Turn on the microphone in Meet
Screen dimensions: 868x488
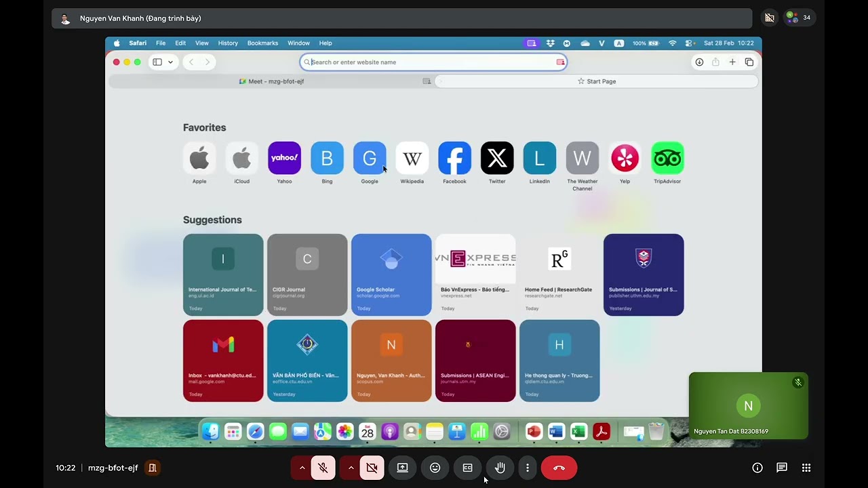click(323, 468)
